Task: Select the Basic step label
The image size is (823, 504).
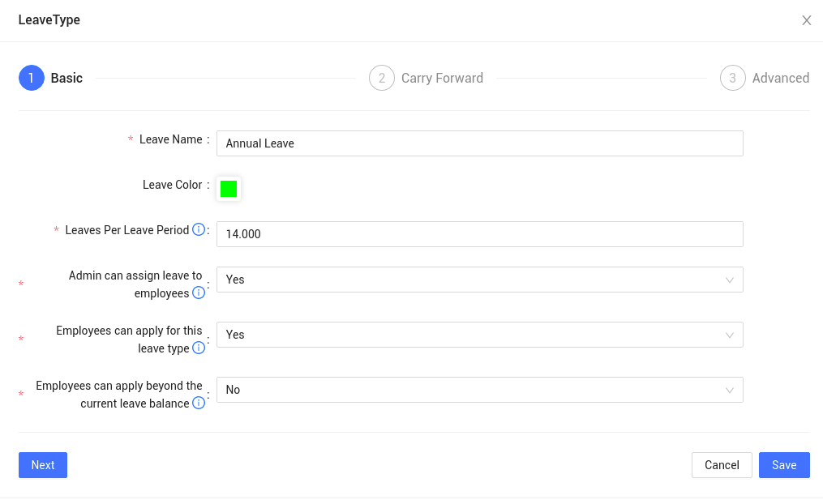Action: (x=66, y=78)
